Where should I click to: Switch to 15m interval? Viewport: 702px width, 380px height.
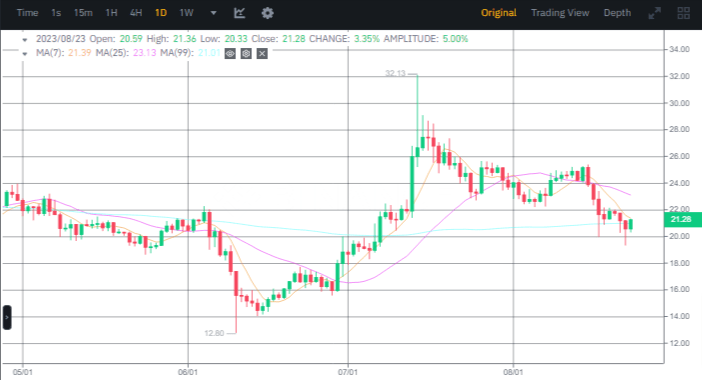point(83,13)
